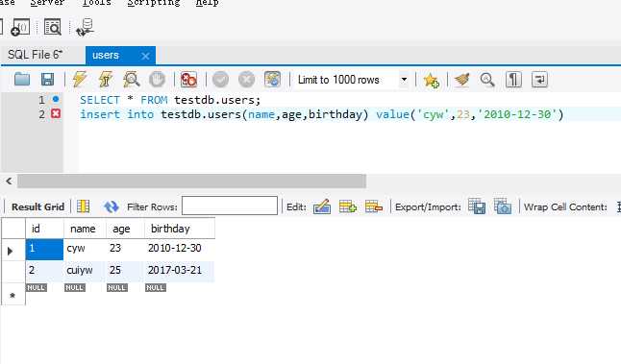Import records from file icon

(x=503, y=206)
